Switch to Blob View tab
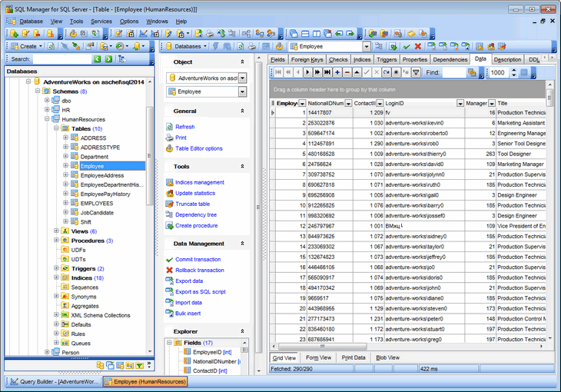 click(387, 357)
